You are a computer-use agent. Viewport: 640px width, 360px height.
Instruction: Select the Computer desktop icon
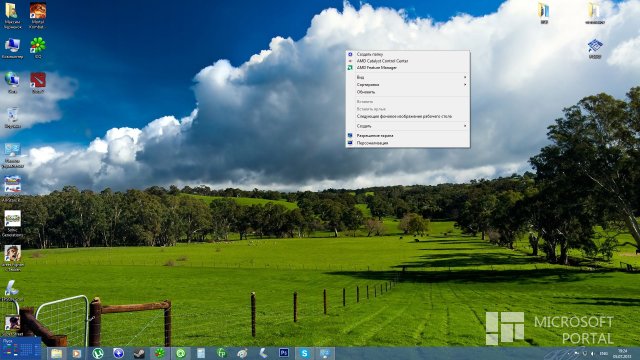(12, 48)
